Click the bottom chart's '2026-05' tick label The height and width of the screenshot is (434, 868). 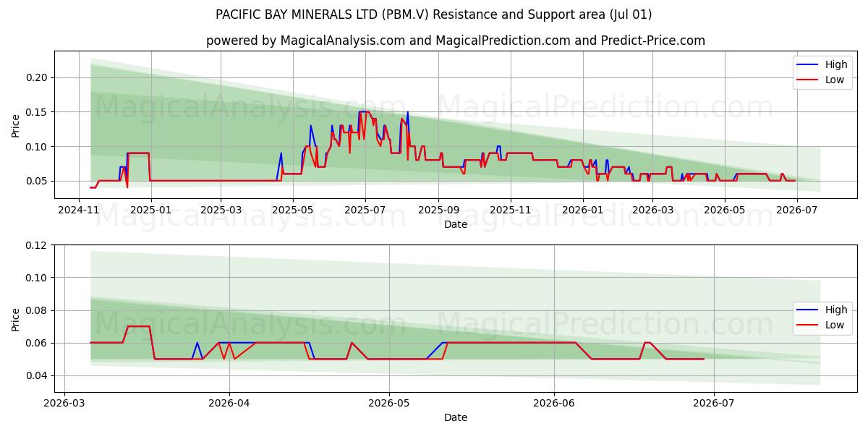click(389, 403)
